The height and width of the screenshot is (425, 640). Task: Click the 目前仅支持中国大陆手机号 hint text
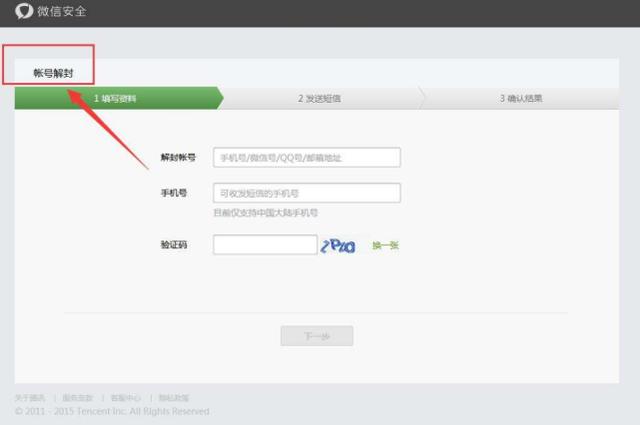coord(266,213)
